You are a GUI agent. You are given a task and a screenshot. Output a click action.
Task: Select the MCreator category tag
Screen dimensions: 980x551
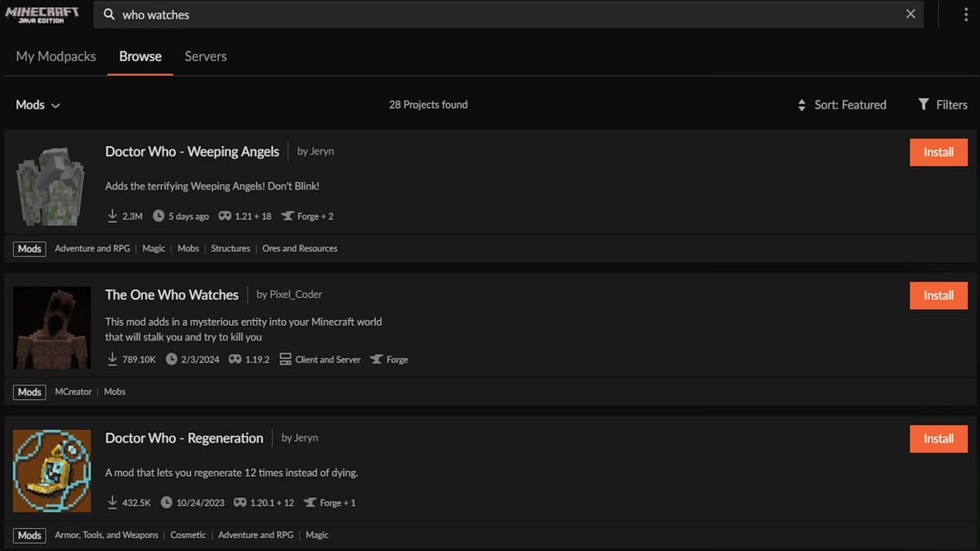73,391
